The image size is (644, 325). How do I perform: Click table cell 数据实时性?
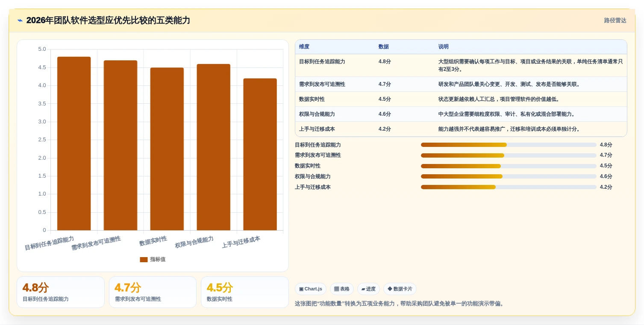312,99
